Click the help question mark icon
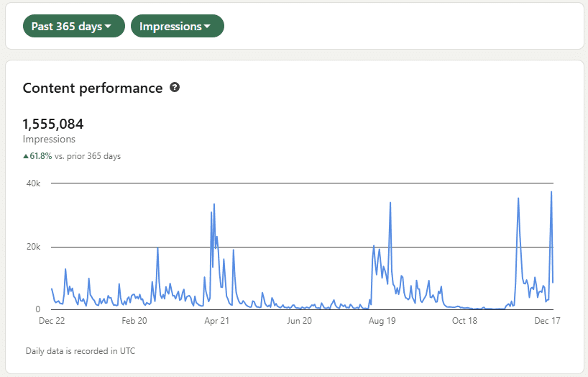 (175, 88)
